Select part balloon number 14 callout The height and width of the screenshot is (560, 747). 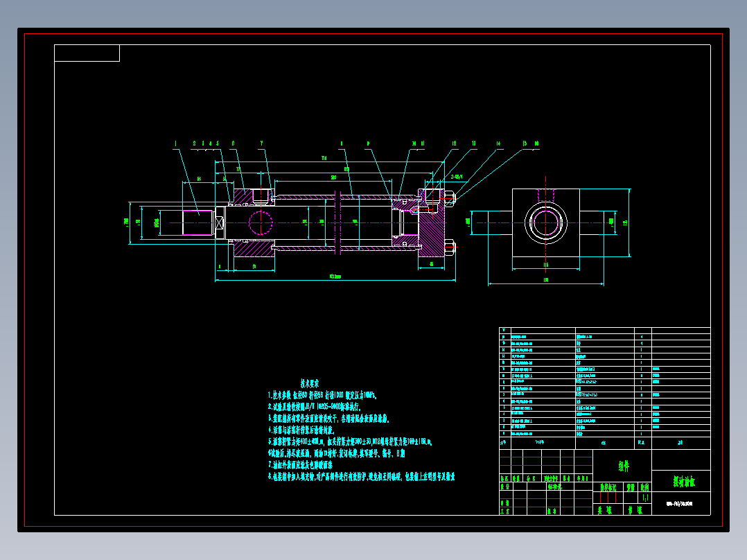coord(498,143)
